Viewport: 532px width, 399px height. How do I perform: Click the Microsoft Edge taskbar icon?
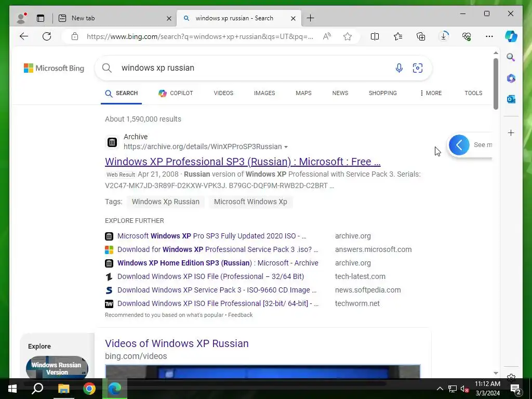115,389
